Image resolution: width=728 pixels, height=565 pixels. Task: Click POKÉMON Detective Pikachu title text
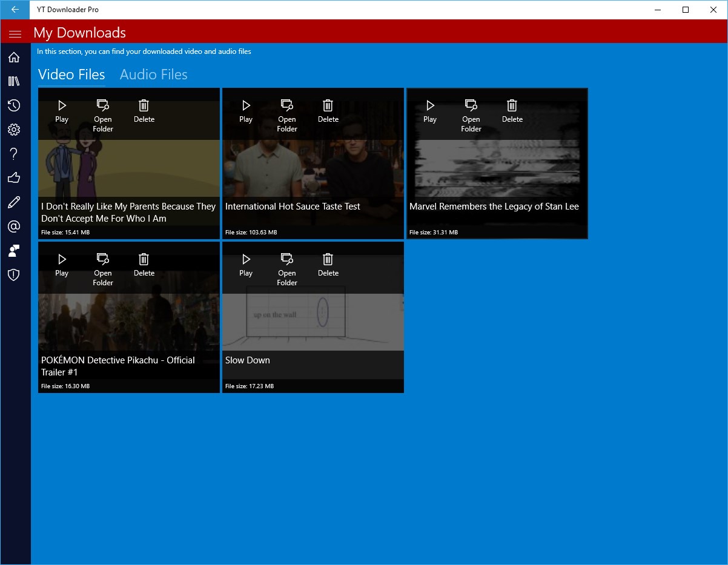coord(118,366)
